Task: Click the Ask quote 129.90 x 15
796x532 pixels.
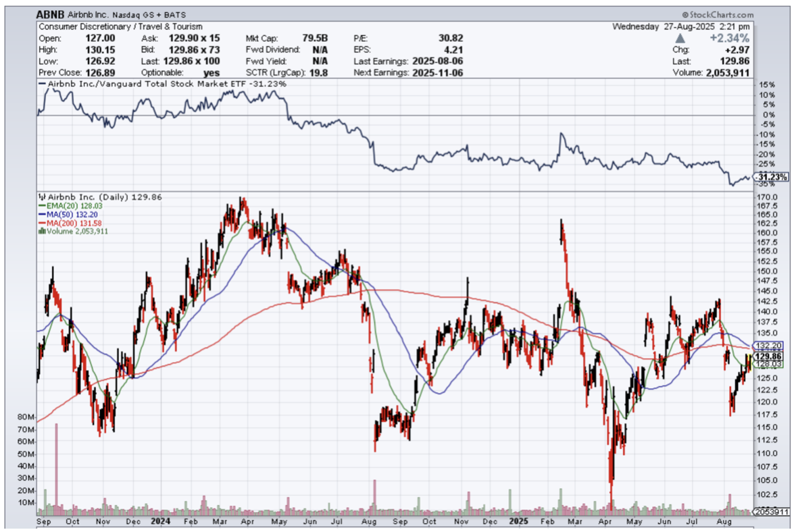Action: [195, 38]
